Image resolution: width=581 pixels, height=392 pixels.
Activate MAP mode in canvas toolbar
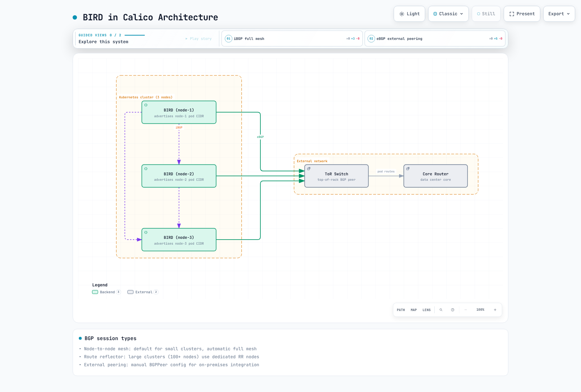pos(414,310)
